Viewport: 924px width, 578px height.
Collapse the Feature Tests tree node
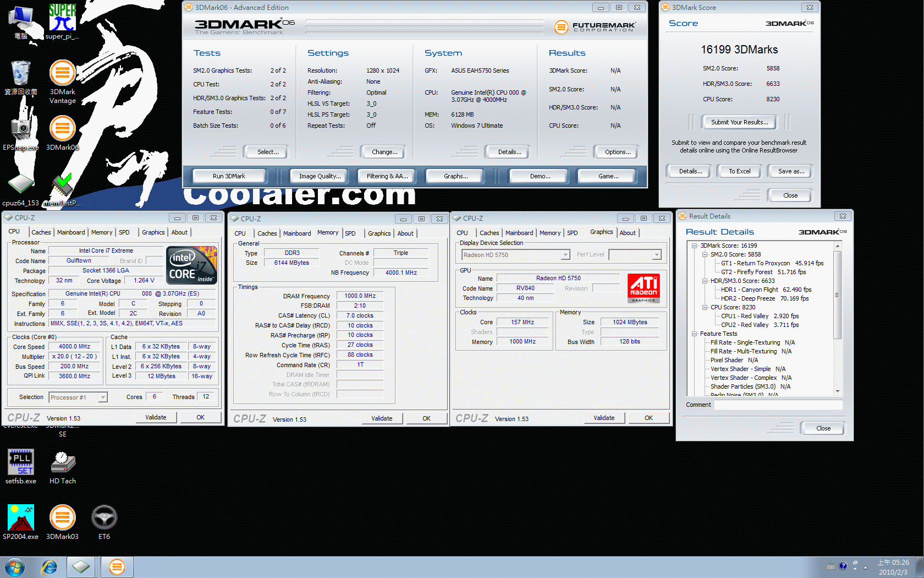pos(695,334)
